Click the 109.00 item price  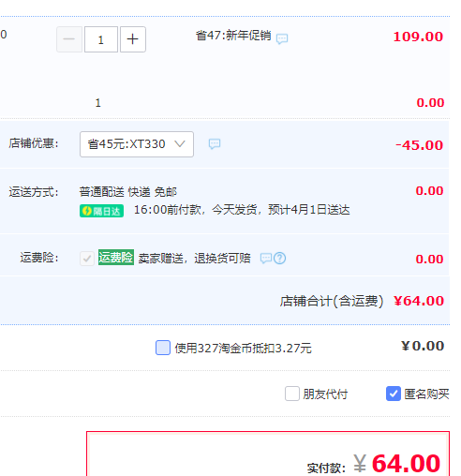pos(418,37)
